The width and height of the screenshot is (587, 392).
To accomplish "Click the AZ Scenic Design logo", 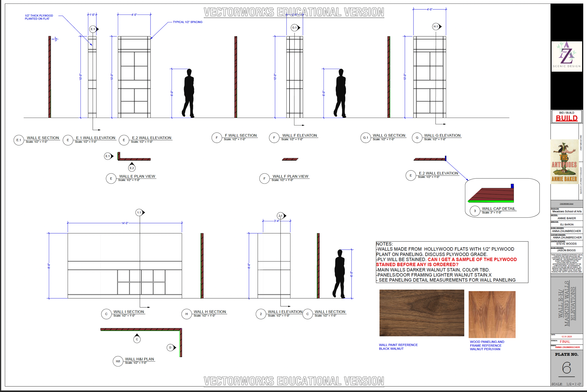I will click(x=567, y=57).
